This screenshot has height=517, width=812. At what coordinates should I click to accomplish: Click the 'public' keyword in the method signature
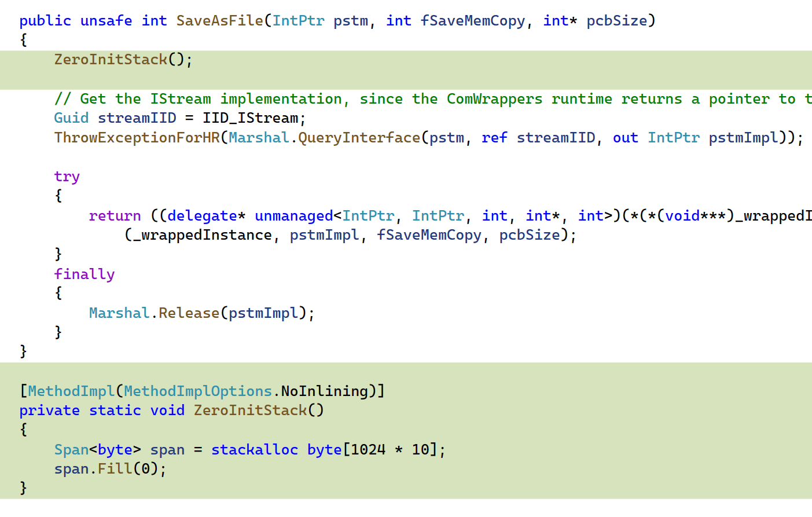tap(45, 21)
